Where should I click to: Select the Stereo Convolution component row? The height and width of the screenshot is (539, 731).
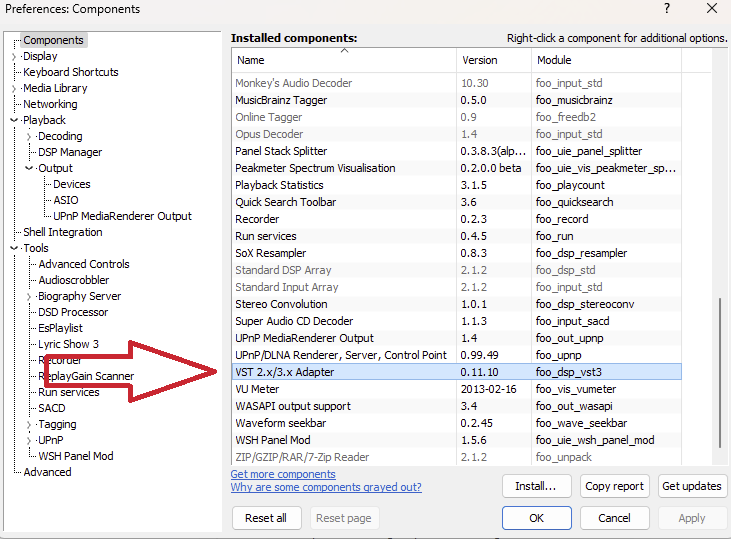pos(456,304)
